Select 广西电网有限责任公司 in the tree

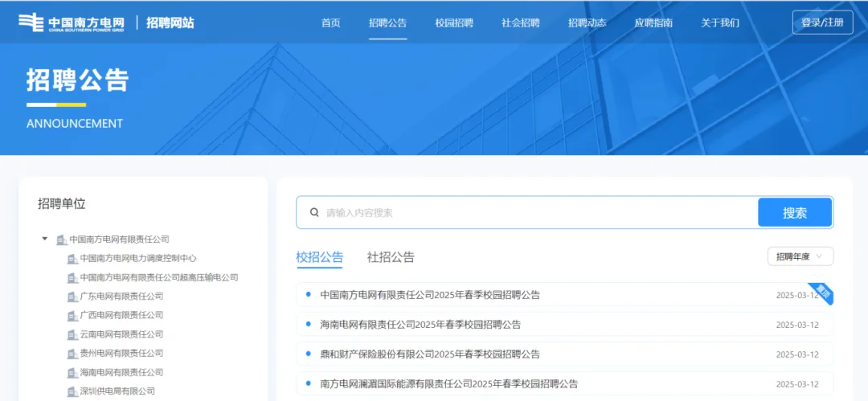(x=122, y=316)
